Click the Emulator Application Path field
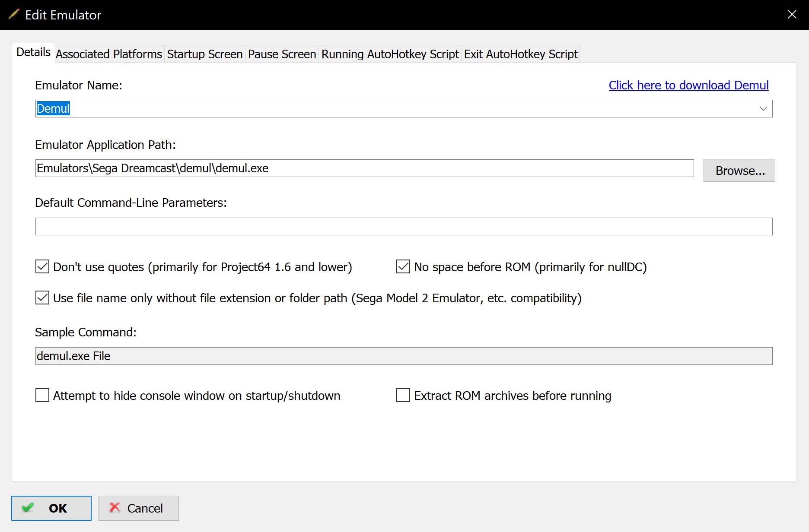This screenshot has height=532, width=809. point(364,168)
